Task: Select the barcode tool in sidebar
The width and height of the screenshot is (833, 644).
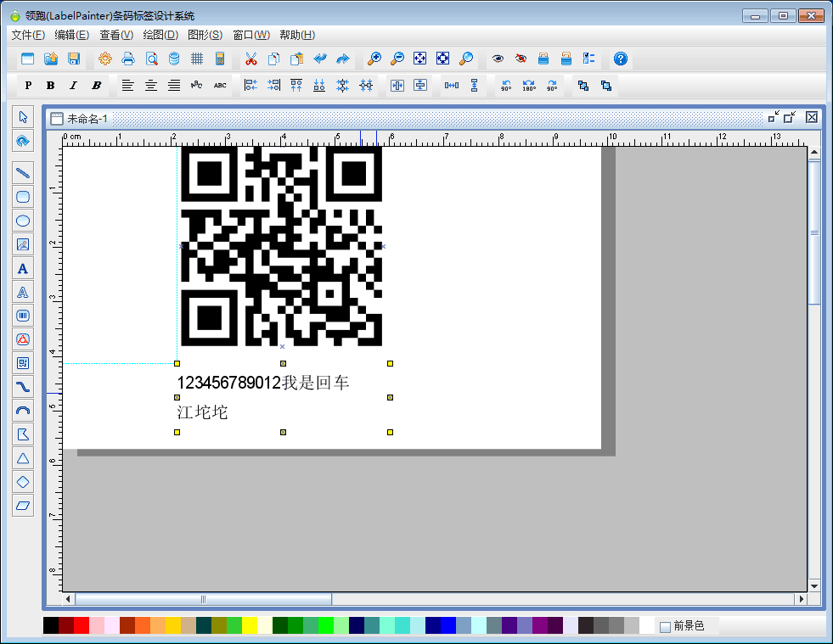Action: point(23,316)
